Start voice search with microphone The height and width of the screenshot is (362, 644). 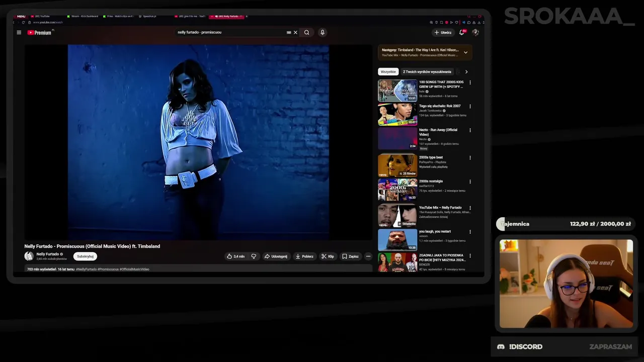coord(323,32)
